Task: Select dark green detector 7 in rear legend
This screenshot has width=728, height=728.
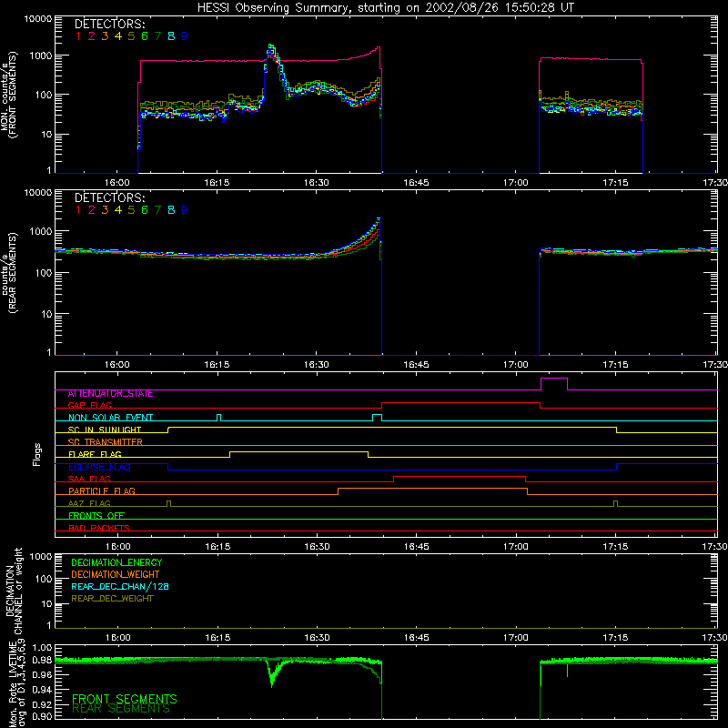Action: pyautogui.click(x=157, y=210)
